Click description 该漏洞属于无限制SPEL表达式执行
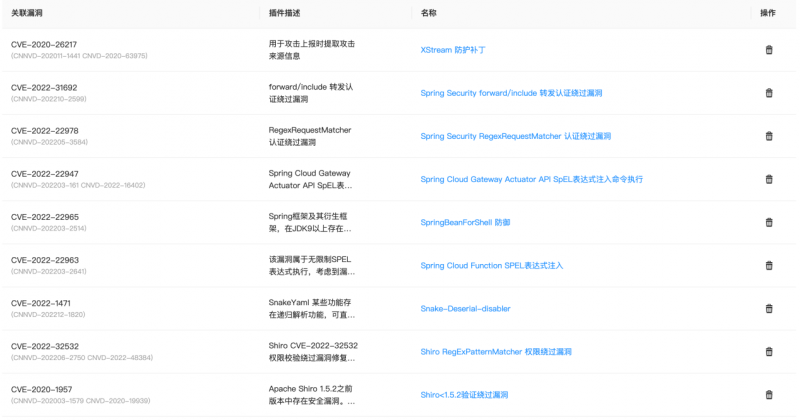This screenshot has width=800, height=420. click(312, 265)
